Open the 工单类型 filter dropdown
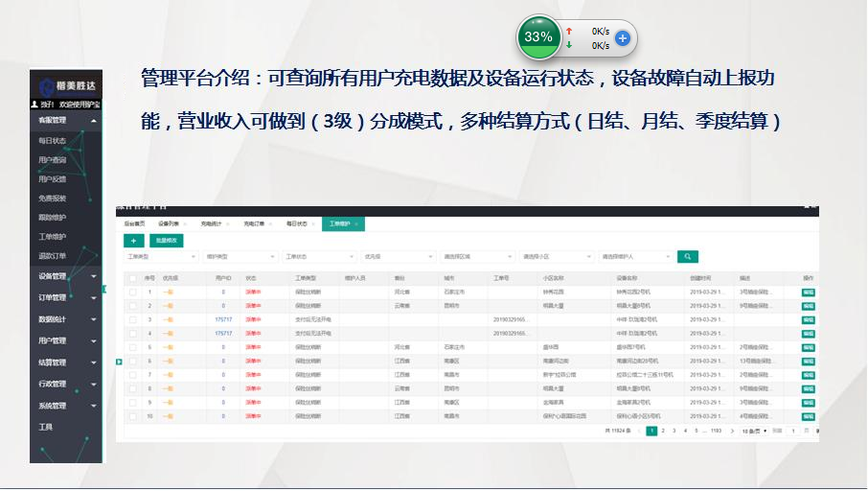This screenshot has height=491, width=868. (160, 257)
